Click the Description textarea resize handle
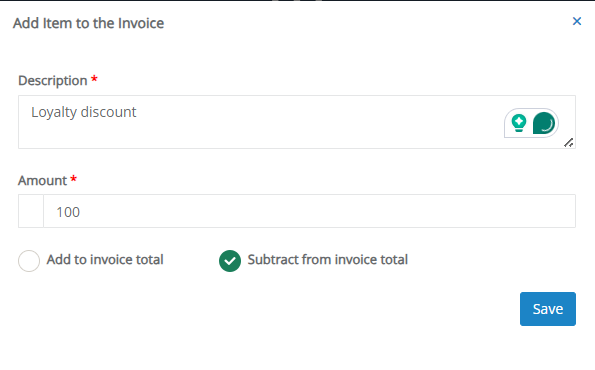Image resolution: width=595 pixels, height=370 pixels. [x=568, y=143]
